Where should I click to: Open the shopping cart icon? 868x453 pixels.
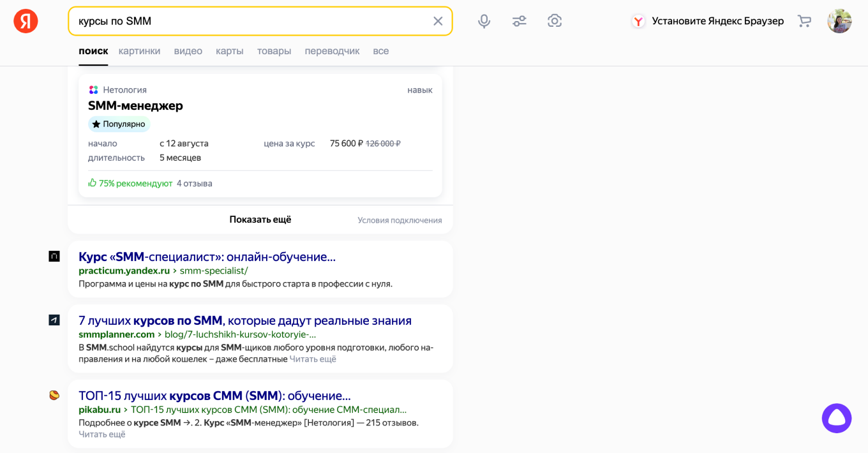804,21
